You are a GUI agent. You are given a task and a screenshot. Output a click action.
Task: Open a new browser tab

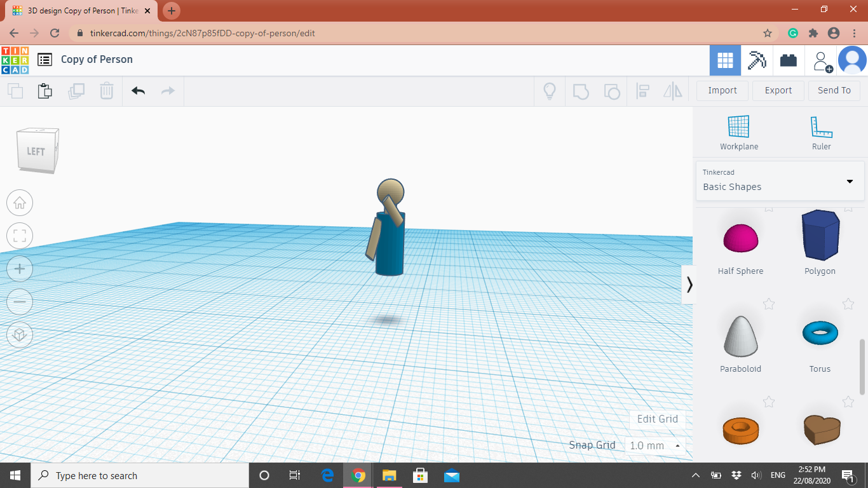coord(172,11)
